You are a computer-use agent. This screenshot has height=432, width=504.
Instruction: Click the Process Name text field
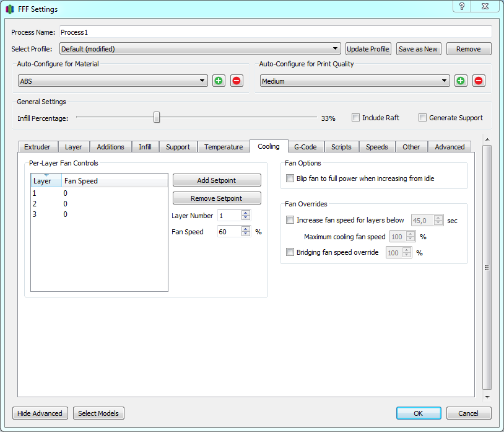point(275,32)
